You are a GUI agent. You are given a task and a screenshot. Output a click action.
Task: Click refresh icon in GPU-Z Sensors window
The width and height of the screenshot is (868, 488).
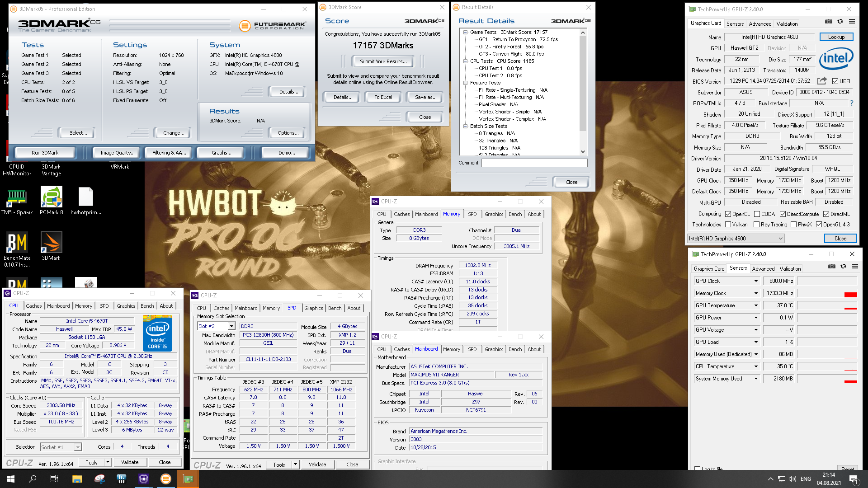(x=843, y=267)
